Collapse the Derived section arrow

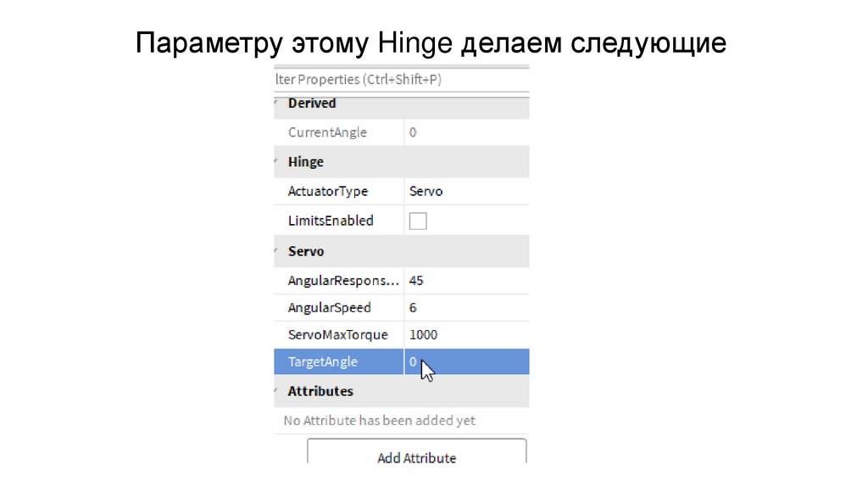click(276, 103)
